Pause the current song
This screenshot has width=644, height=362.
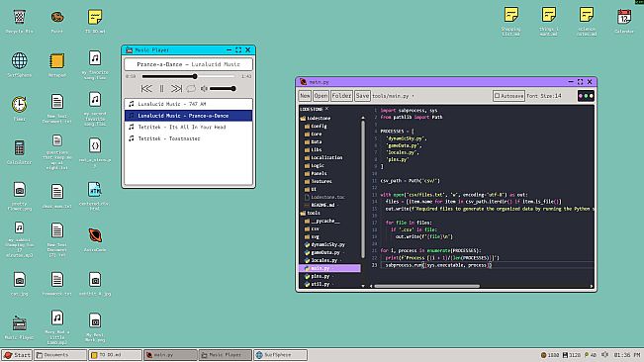(x=161, y=88)
